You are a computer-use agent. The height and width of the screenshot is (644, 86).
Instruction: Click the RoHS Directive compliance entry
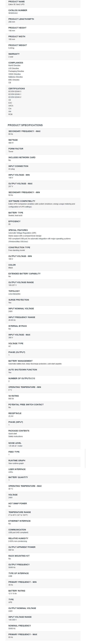14,66
